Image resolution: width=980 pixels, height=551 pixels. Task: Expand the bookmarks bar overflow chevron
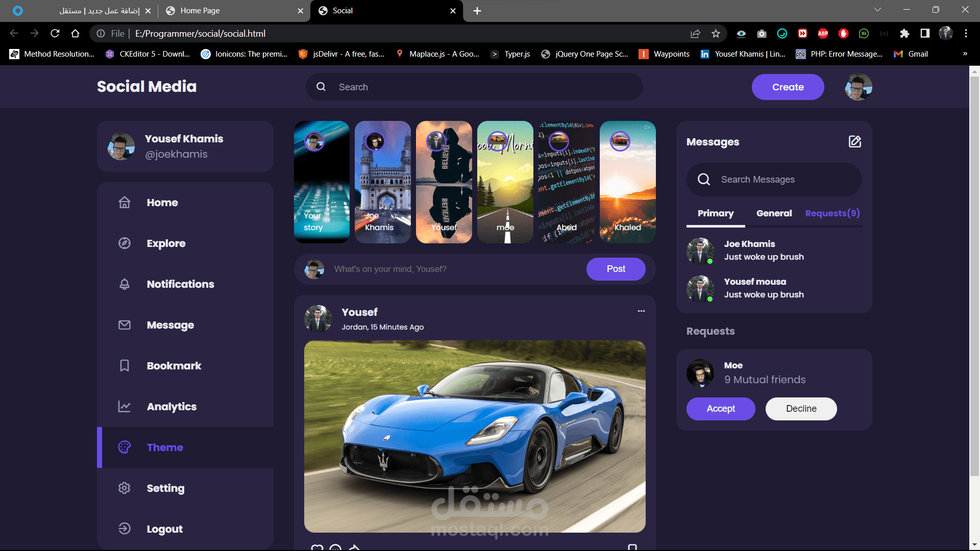coord(965,54)
